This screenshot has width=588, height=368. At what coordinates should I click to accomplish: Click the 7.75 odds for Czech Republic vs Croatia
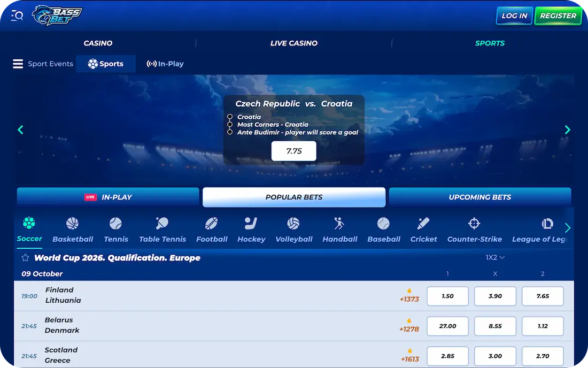coord(293,151)
